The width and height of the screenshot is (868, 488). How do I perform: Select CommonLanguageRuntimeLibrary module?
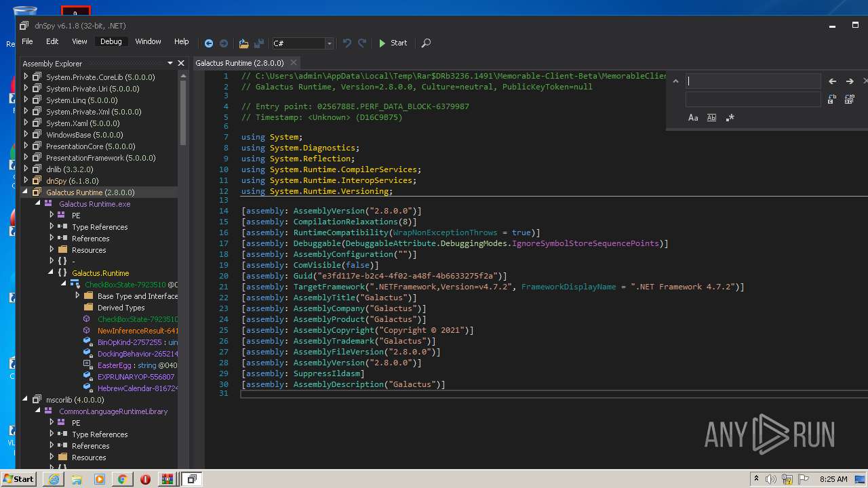coord(113,411)
